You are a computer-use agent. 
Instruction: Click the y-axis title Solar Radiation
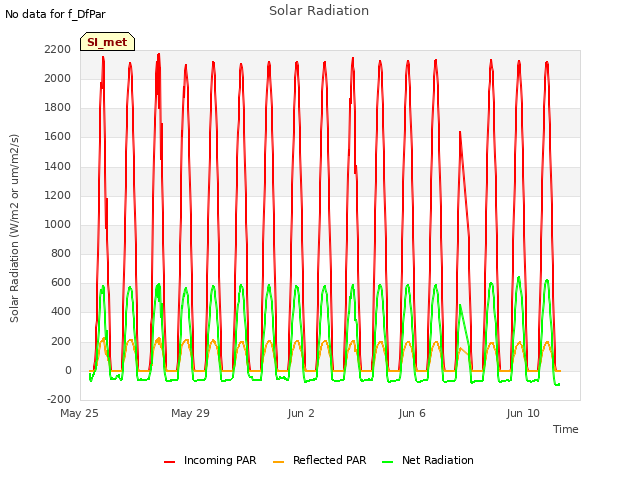coord(14,228)
